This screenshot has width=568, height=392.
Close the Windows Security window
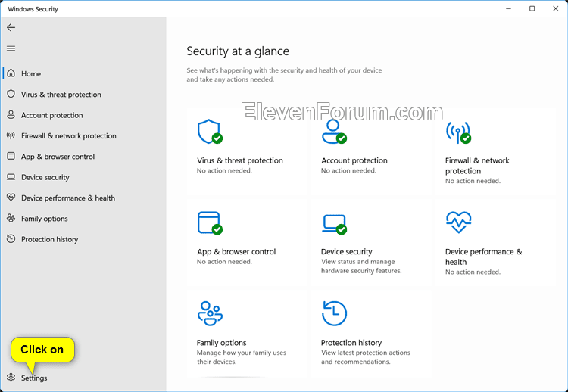[555, 8]
